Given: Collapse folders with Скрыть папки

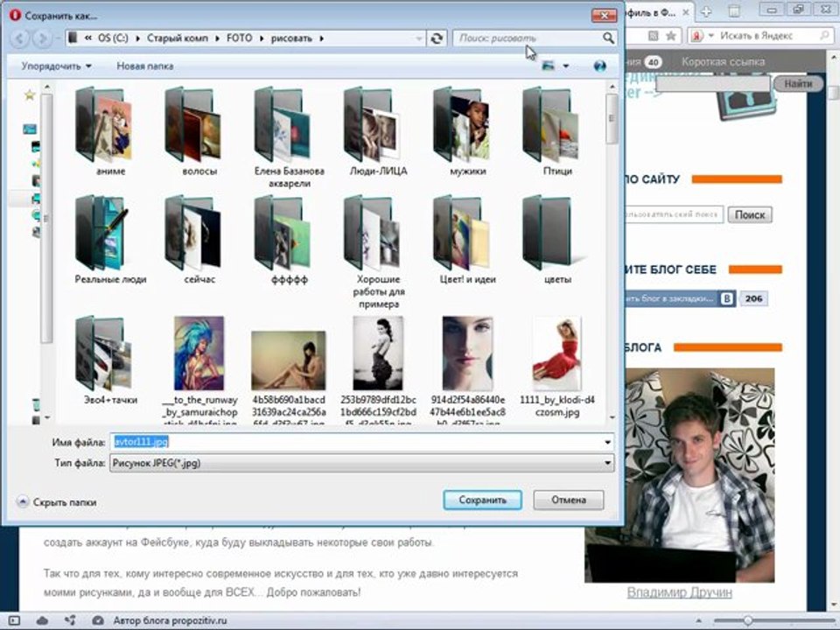Looking at the screenshot, I should click(57, 502).
